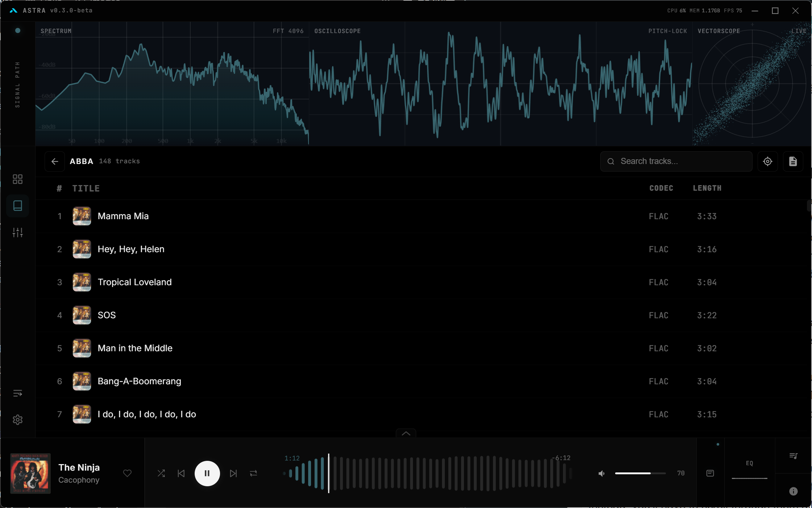Open the dashboard grid view in sidebar

click(x=17, y=179)
